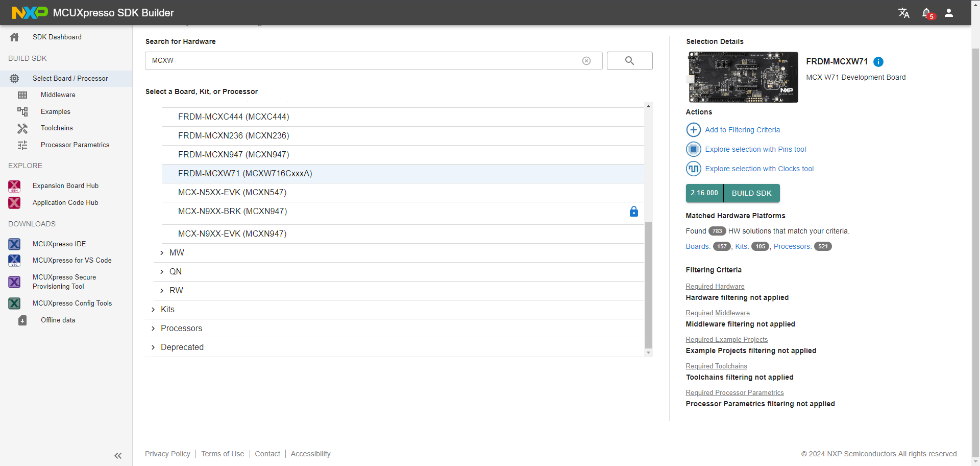The width and height of the screenshot is (980, 466).
Task: Click the BUILD SDK button
Action: click(x=751, y=193)
